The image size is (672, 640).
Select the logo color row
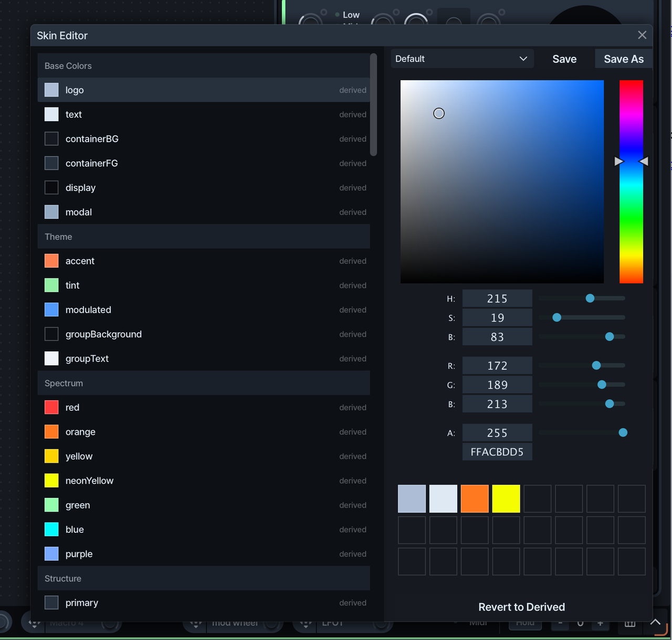[x=204, y=90]
